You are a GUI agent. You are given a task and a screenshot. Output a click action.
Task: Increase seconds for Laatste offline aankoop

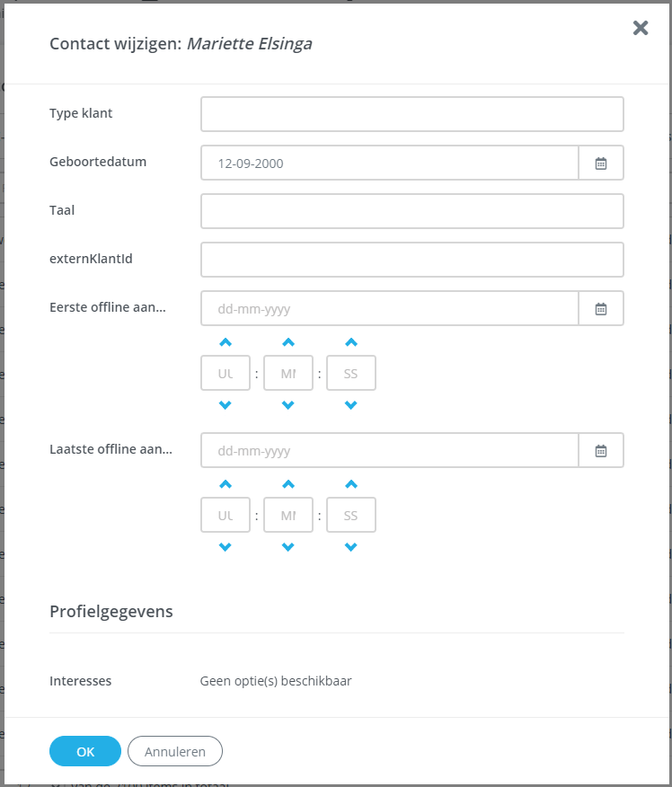[x=351, y=484]
